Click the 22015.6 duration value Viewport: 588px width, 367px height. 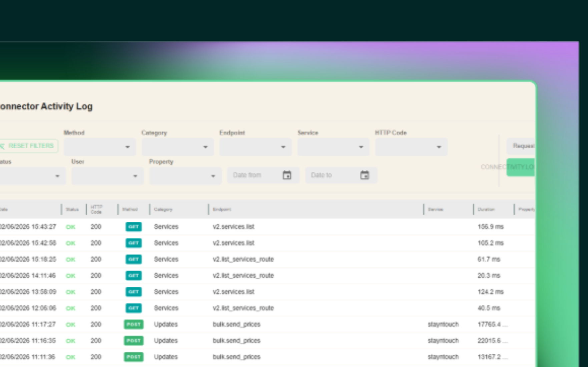(x=492, y=341)
